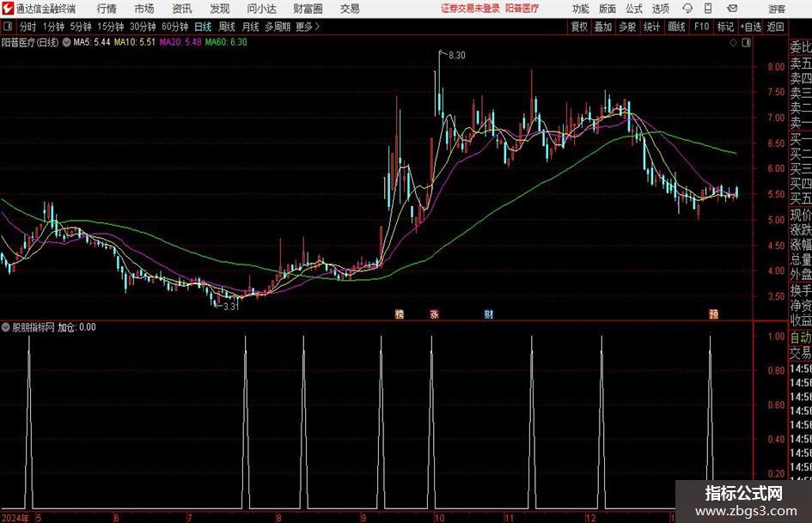
Task: Switch to 60分钟 period tab
Action: coord(174,27)
